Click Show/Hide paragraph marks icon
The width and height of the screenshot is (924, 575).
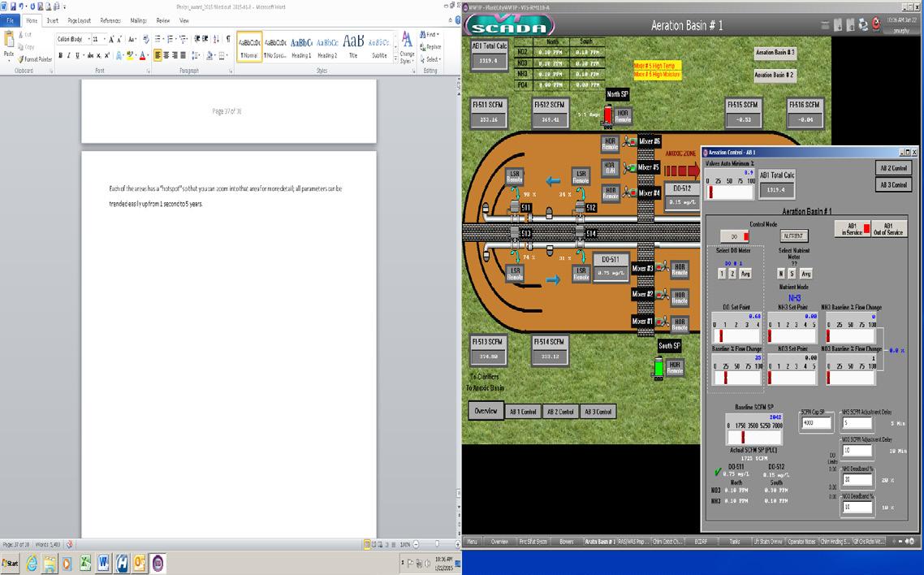(x=228, y=40)
